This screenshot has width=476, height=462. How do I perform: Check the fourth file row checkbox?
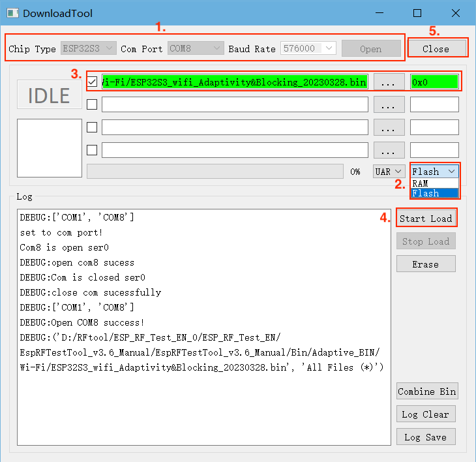93,150
